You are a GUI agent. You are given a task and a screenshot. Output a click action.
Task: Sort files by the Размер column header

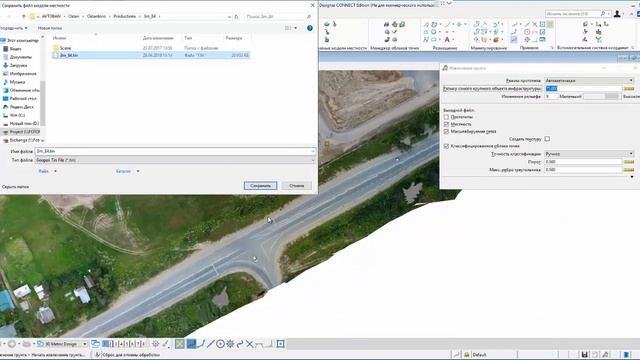[x=234, y=38]
